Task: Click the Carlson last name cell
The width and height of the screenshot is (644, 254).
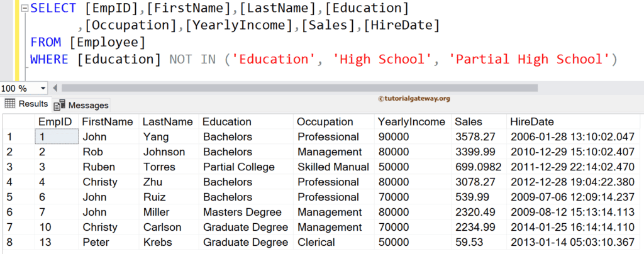Action: pos(169,227)
